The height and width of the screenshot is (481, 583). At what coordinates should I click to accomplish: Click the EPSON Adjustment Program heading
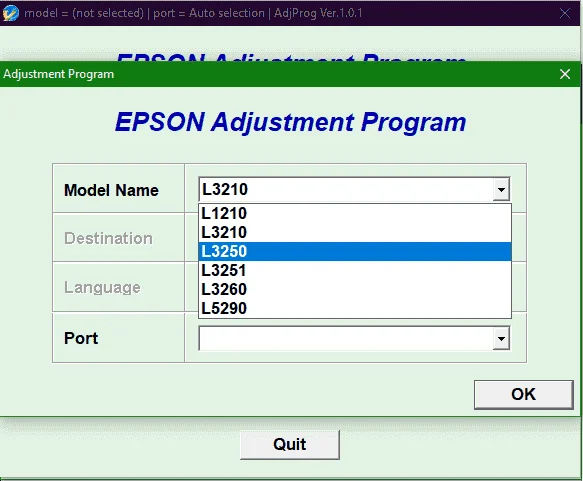click(x=290, y=122)
